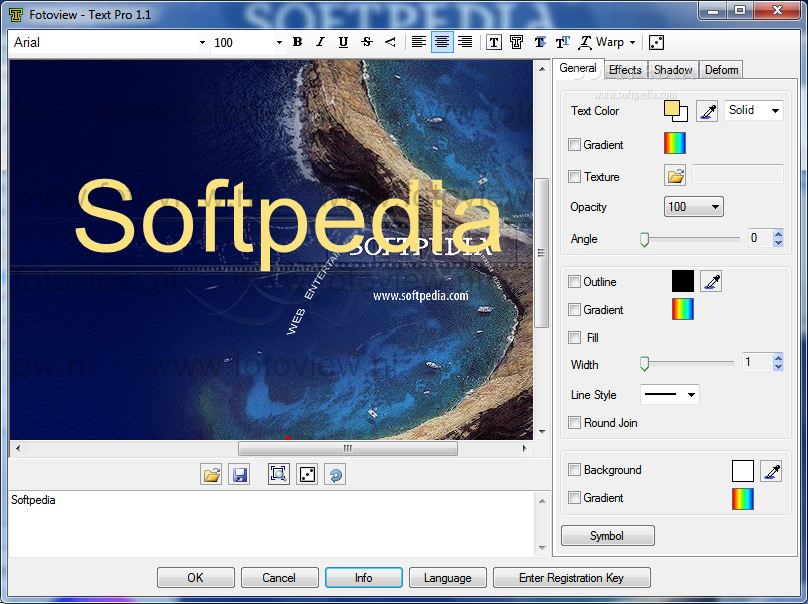This screenshot has height=604, width=808.
Task: Click the white background color swatch
Action: tap(743, 471)
